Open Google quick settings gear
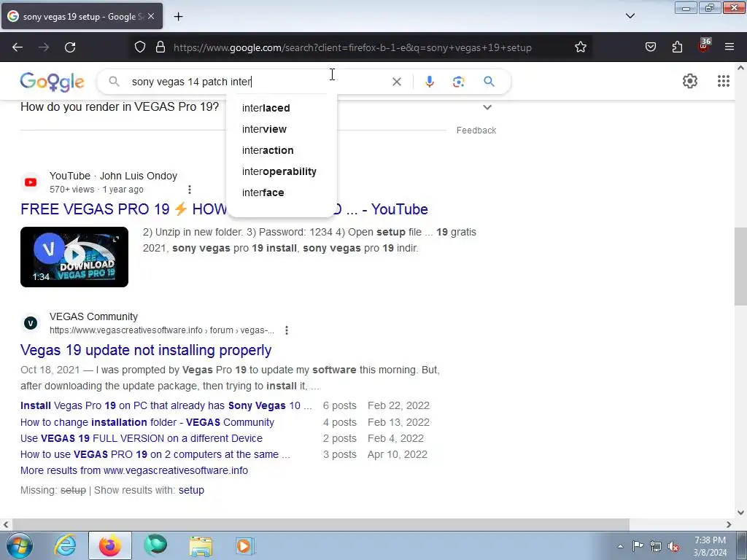Image resolution: width=747 pixels, height=560 pixels. 690,82
